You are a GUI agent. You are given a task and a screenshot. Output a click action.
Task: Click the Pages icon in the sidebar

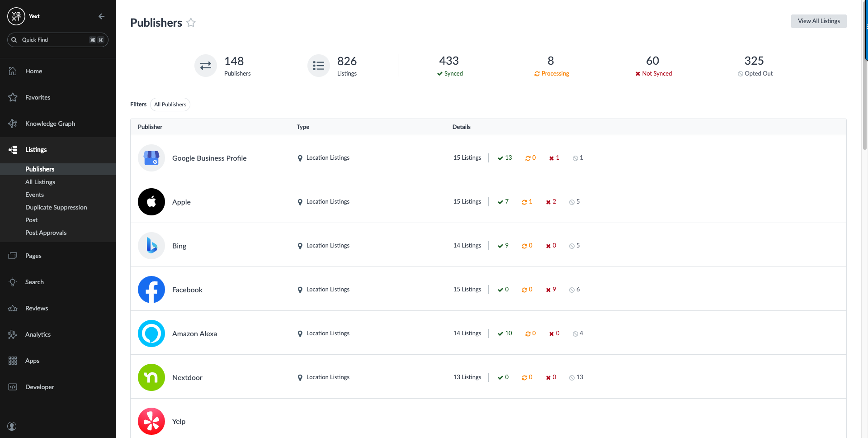pos(13,255)
